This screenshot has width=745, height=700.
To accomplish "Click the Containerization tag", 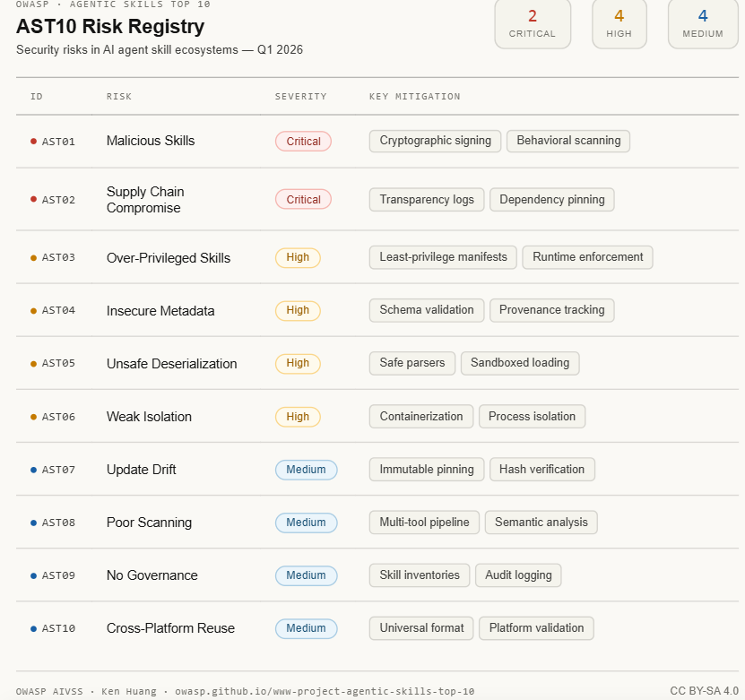I will click(x=421, y=417).
